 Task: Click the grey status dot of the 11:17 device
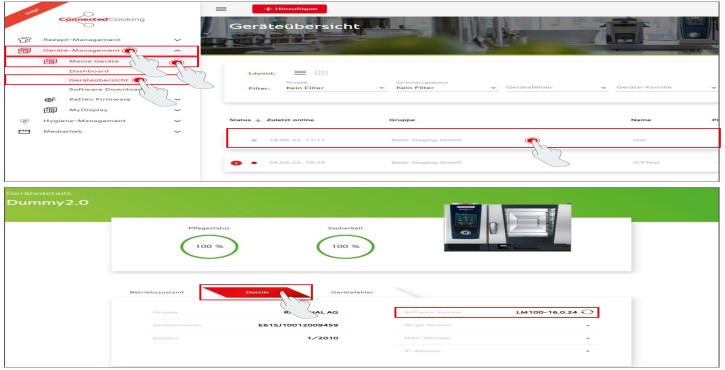point(254,140)
